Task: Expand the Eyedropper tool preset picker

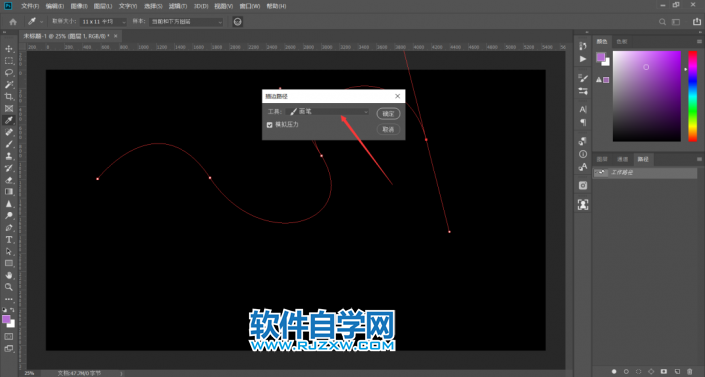Action: click(41, 22)
